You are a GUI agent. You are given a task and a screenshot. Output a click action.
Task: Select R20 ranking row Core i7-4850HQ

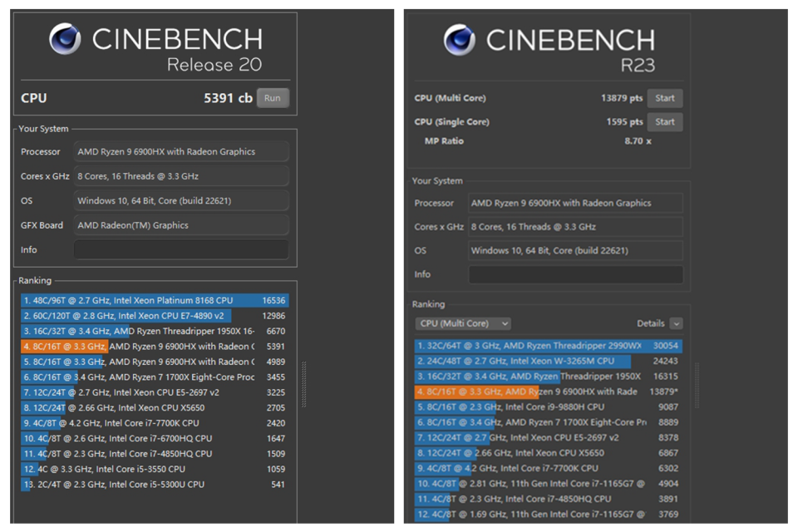pyautogui.click(x=155, y=454)
